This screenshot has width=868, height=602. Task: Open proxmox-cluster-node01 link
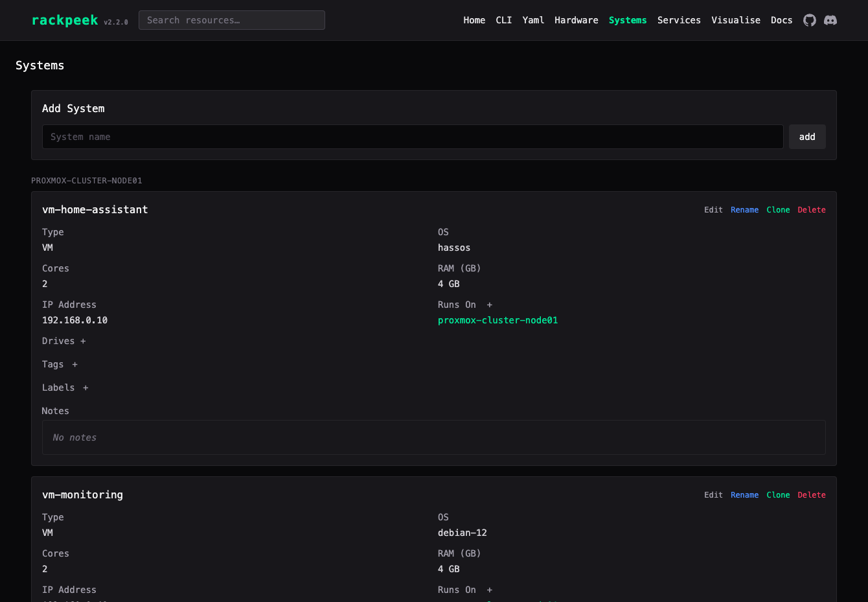497,320
